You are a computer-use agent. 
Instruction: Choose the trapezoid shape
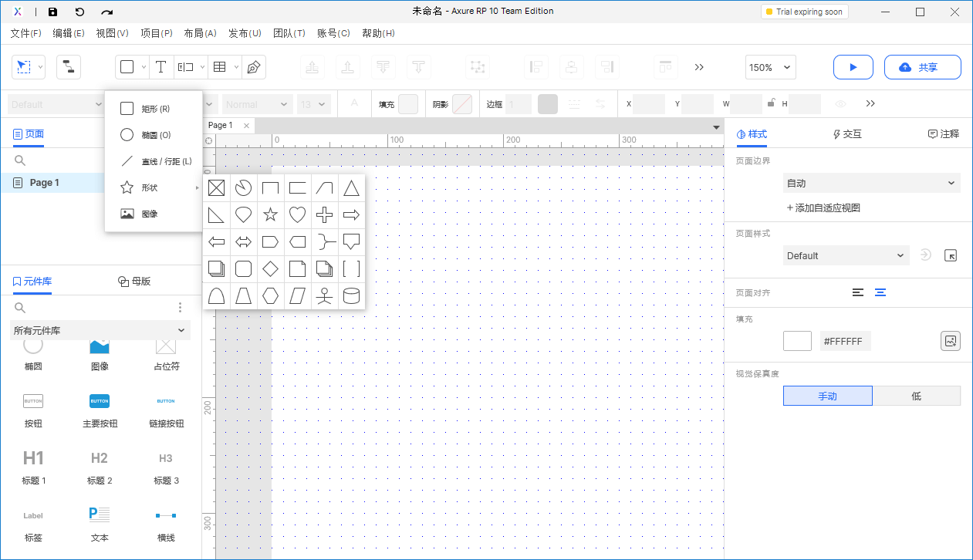click(x=244, y=295)
